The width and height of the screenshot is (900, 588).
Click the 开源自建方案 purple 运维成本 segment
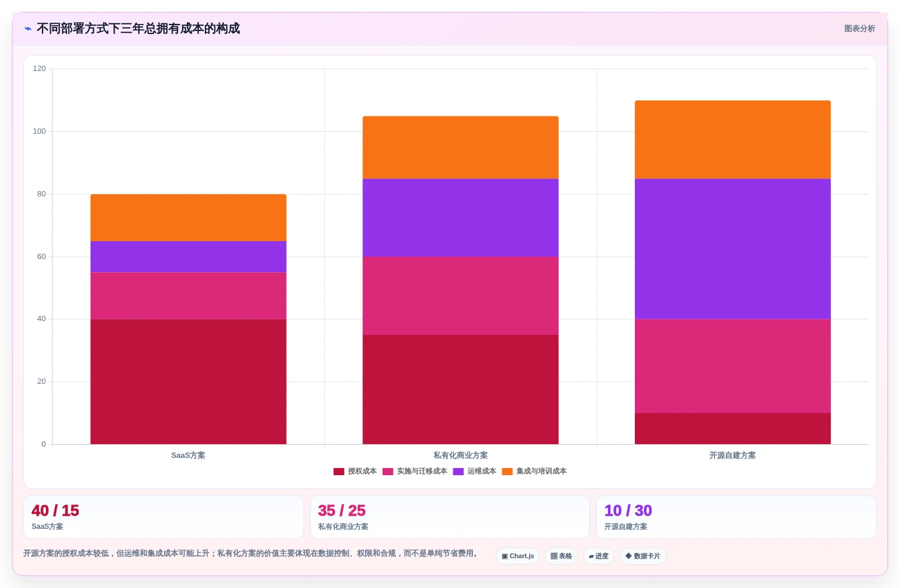point(733,249)
